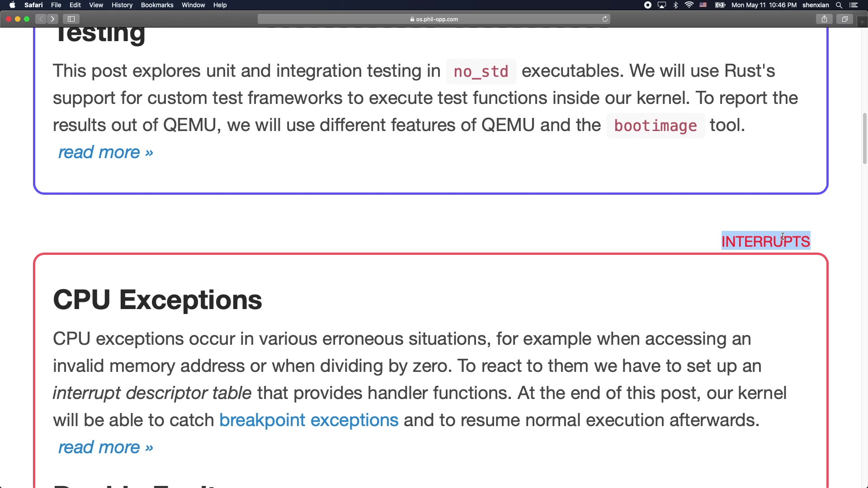The height and width of the screenshot is (488, 868).
Task: Click the forward navigation arrow
Action: click(53, 19)
